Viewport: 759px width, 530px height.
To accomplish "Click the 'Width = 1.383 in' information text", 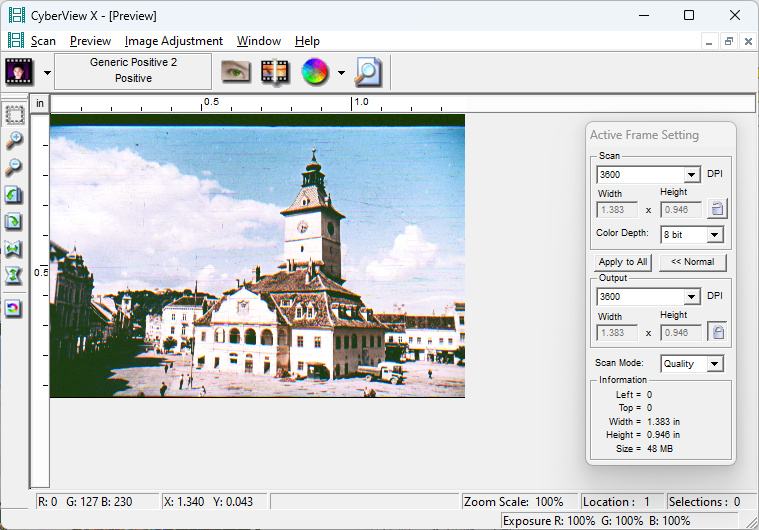I will click(644, 422).
